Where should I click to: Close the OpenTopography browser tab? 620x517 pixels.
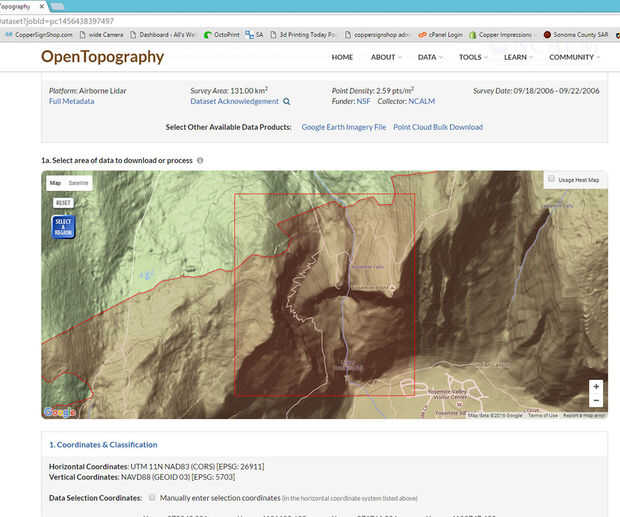pyautogui.click(x=42, y=6)
